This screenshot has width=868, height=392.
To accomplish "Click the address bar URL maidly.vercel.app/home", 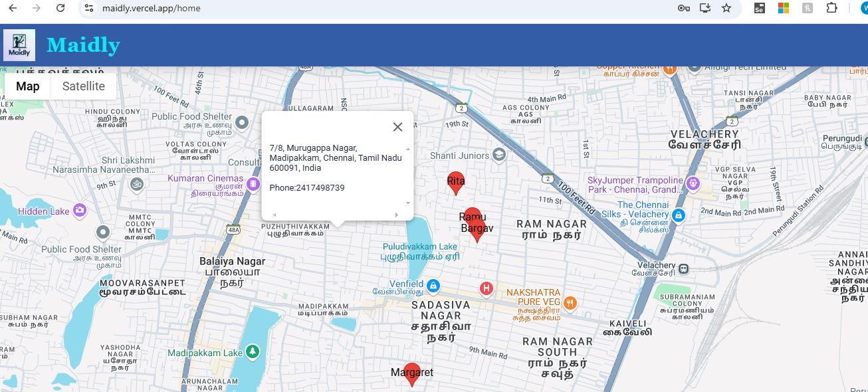I will (151, 8).
